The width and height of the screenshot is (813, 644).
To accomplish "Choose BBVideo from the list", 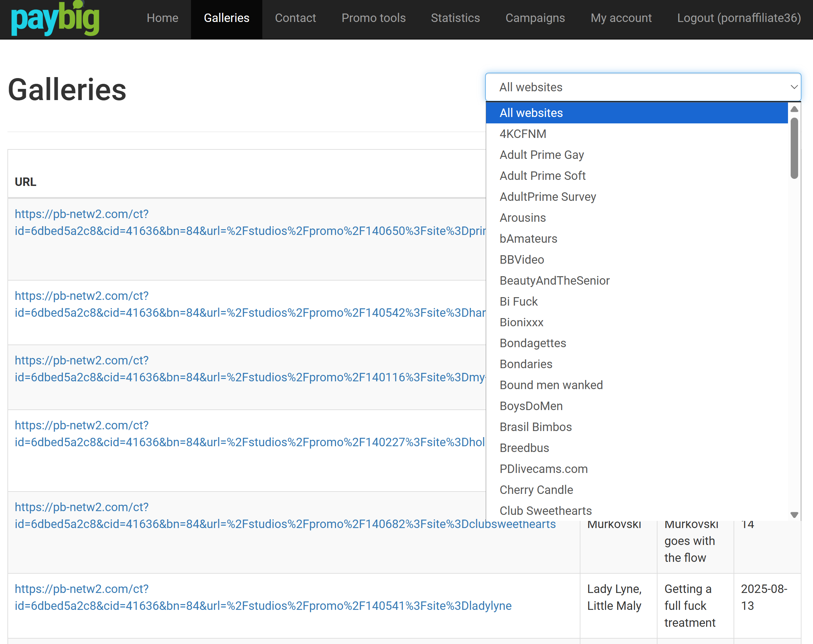I will [x=637, y=259].
